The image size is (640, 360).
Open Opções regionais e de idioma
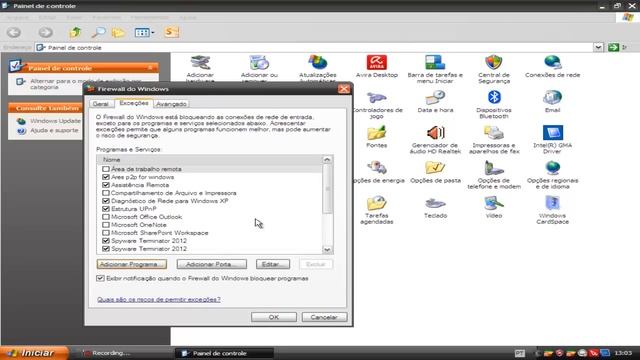pyautogui.click(x=552, y=174)
